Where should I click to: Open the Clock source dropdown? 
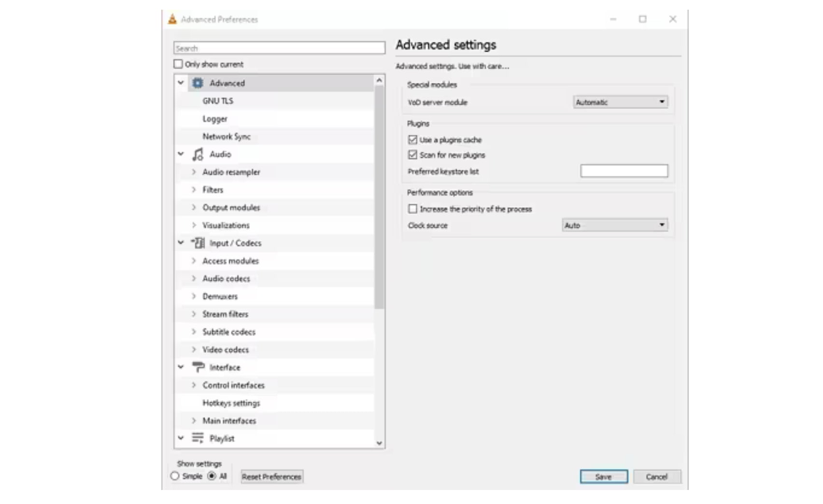point(614,225)
